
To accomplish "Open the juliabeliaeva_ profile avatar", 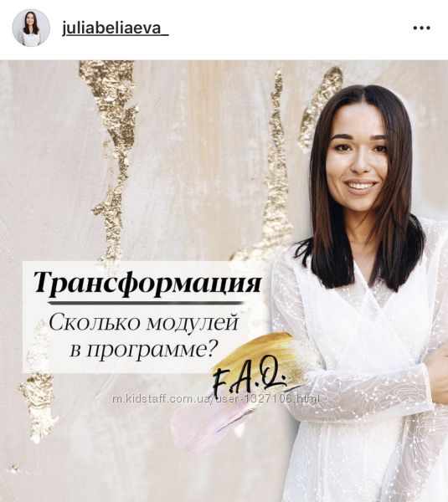I will tap(31, 28).
